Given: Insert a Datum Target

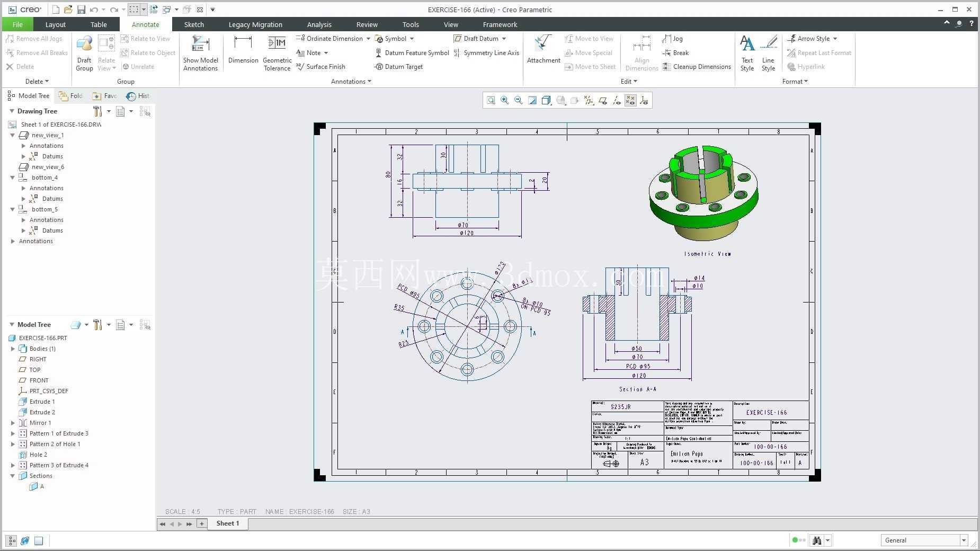Looking at the screenshot, I should pos(399,67).
